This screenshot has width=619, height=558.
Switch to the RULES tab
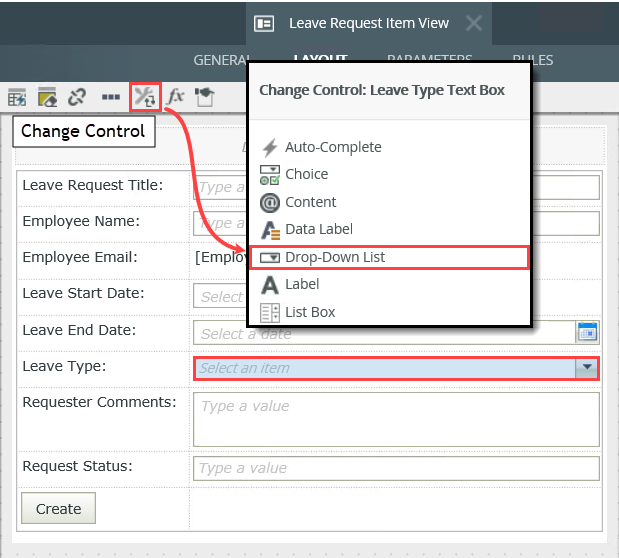point(533,60)
